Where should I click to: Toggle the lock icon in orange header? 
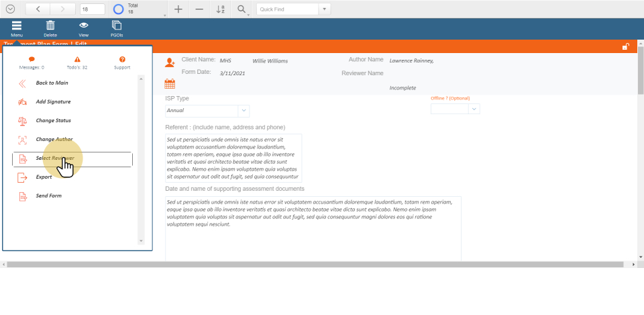pos(625,46)
